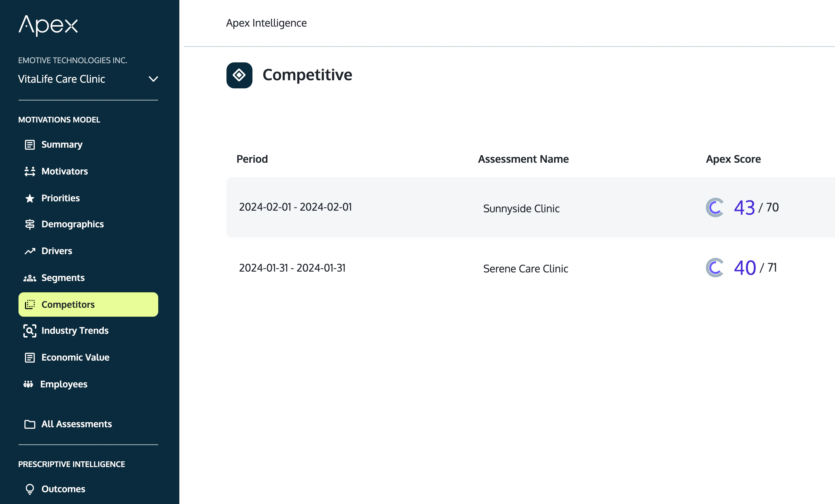
Task: Open the Serene Care Clinic assessment
Action: click(526, 269)
